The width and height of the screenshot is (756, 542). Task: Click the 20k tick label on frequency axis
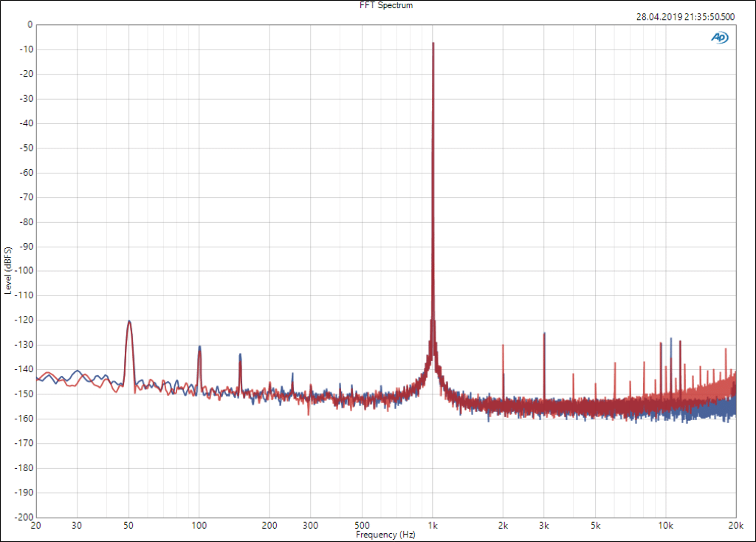coord(735,525)
